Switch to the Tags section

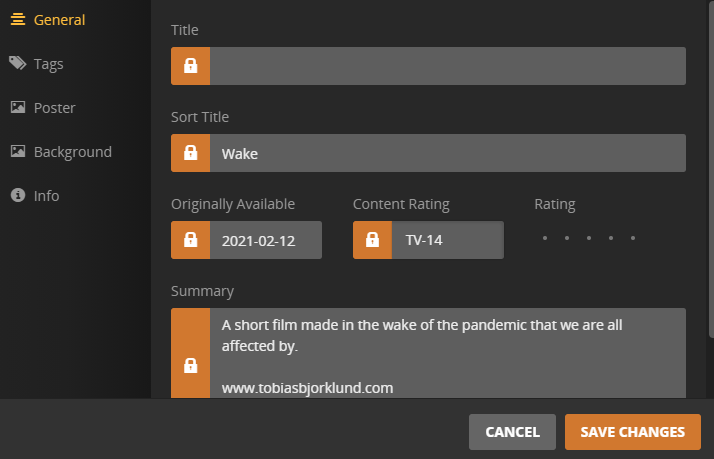tap(48, 63)
